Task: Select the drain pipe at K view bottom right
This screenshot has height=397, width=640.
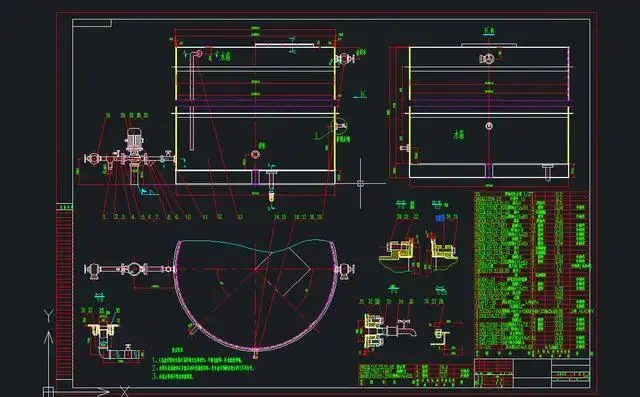Action: [547, 172]
